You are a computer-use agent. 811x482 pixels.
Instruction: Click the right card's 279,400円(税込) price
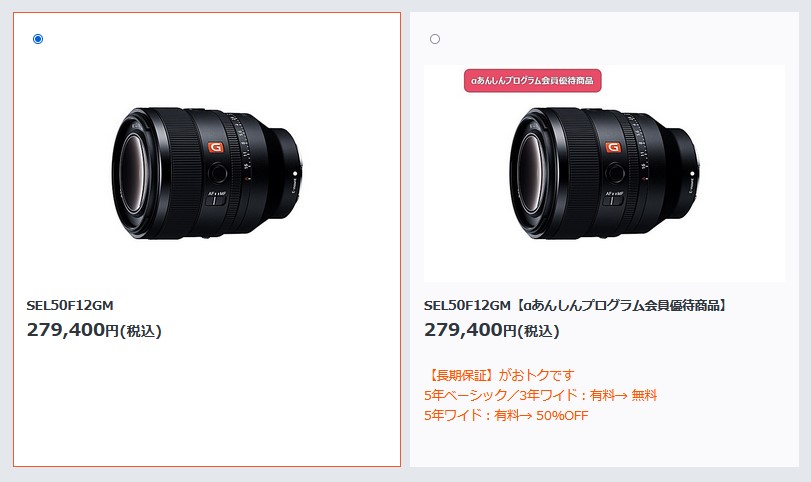click(491, 330)
